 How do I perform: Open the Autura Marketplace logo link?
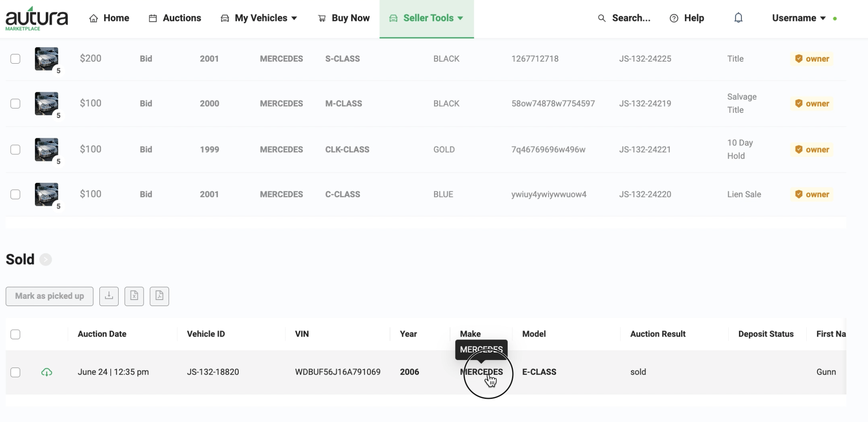[x=37, y=18]
